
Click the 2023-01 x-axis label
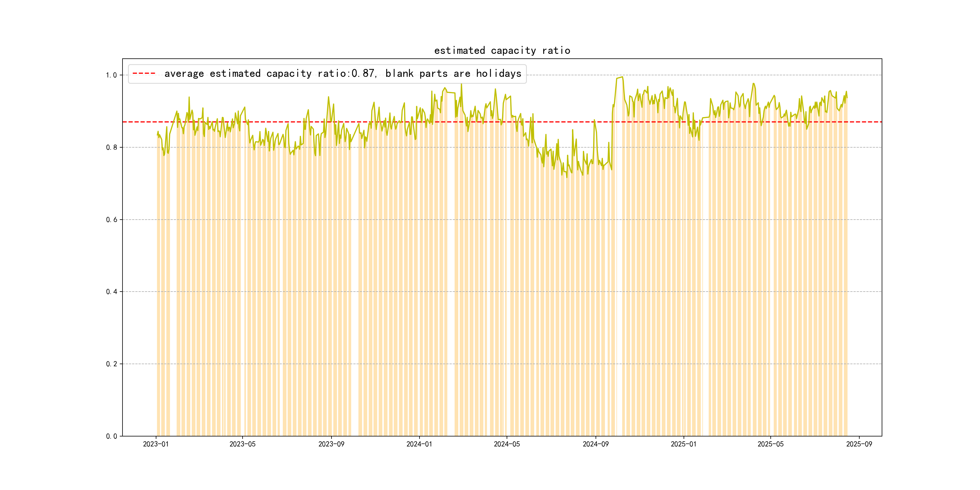click(x=155, y=444)
